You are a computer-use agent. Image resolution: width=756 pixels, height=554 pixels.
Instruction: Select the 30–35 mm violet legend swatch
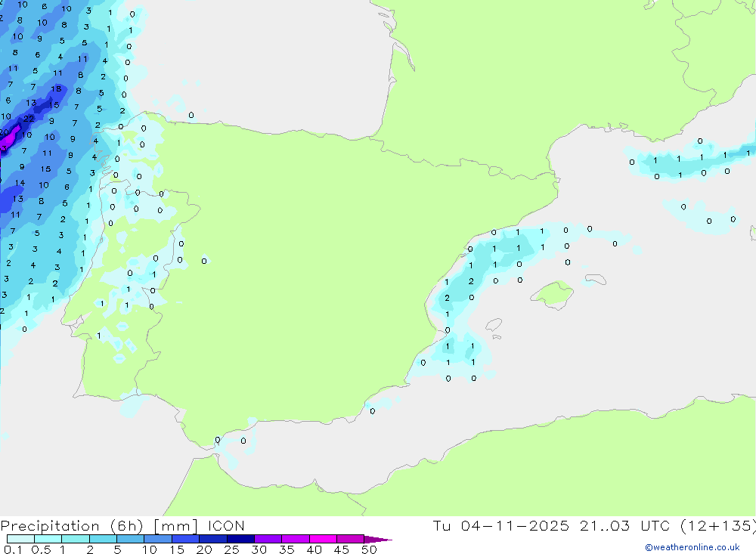[268, 539]
